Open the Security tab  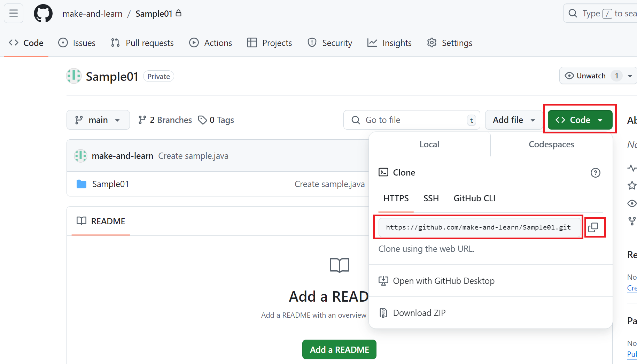click(330, 43)
